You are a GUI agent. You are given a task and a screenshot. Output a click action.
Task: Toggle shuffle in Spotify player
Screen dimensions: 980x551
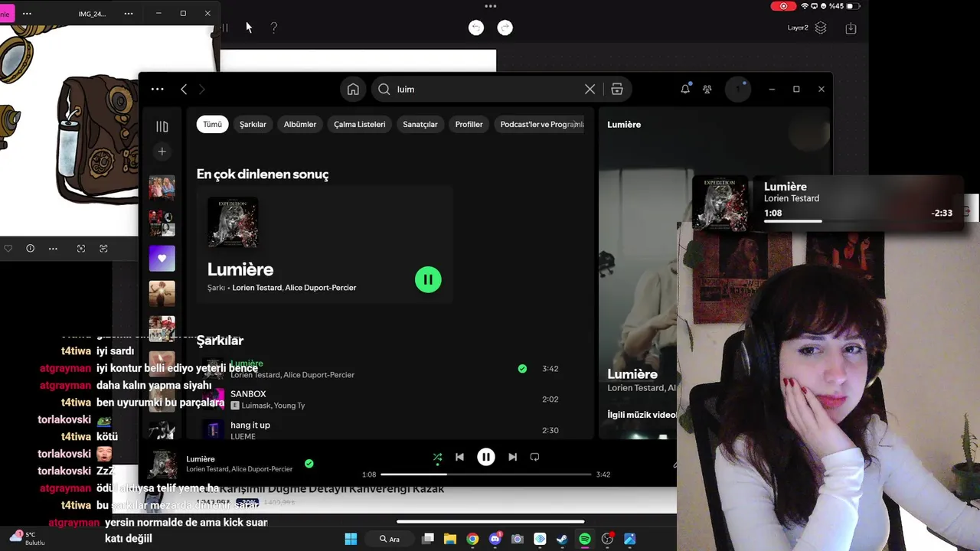(x=437, y=457)
